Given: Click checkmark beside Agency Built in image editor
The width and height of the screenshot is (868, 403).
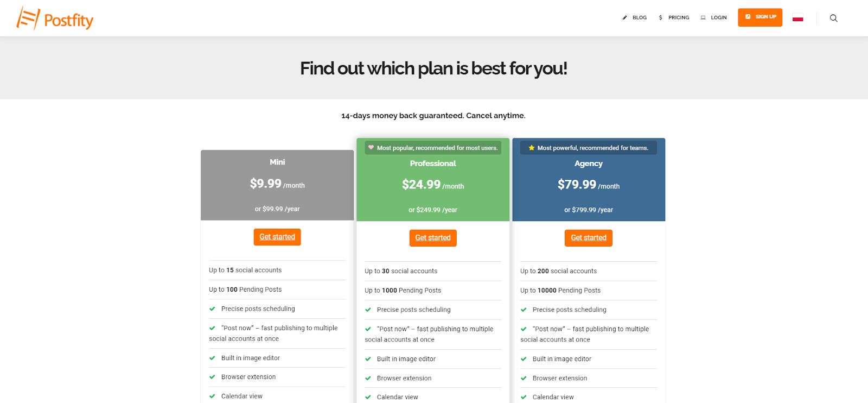Looking at the screenshot, I should pos(524,359).
